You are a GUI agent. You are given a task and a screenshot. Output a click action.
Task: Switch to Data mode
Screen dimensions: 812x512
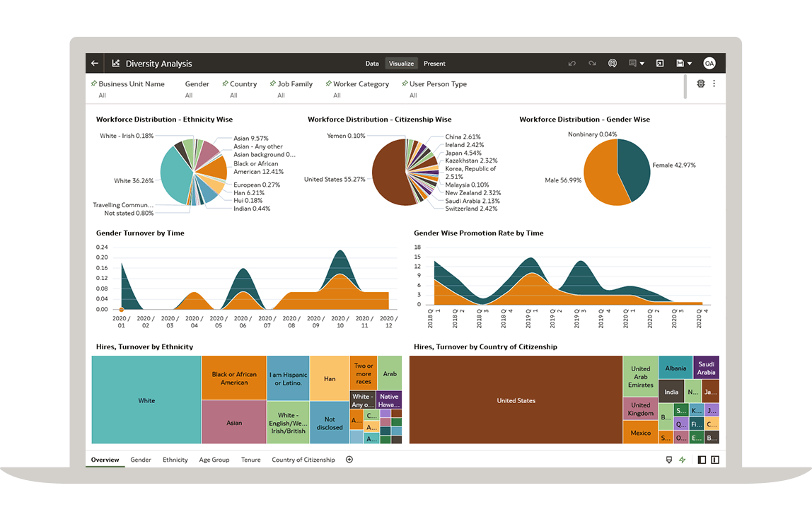(x=372, y=64)
